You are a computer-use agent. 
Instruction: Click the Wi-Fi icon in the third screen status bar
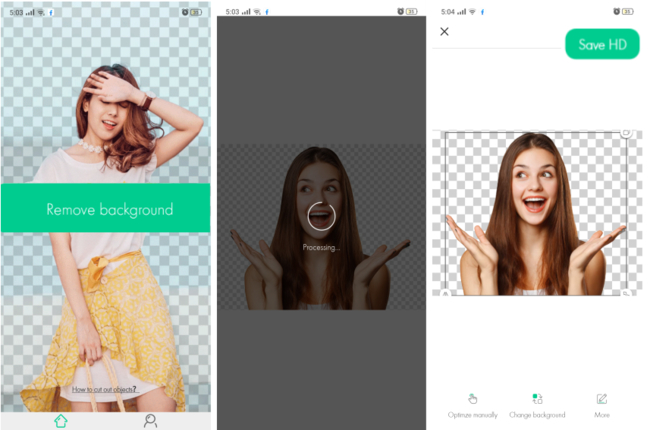472,12
